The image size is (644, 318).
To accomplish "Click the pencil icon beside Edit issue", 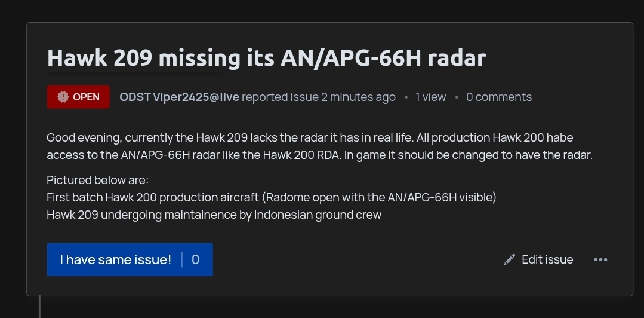I will coord(509,259).
